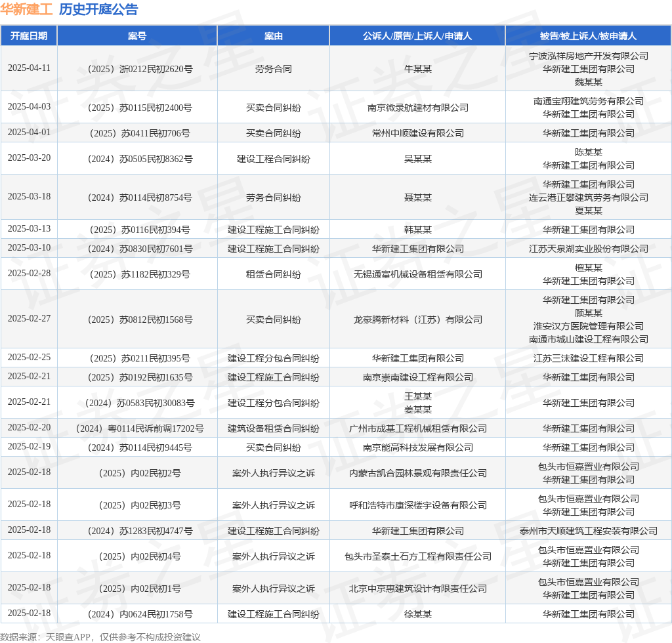Click plaintiff 徐某某
Screen dimensions: 672x643
[418, 614]
